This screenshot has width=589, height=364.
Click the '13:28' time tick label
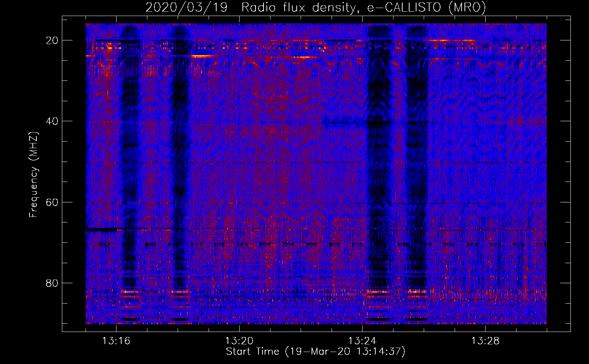coord(485,341)
